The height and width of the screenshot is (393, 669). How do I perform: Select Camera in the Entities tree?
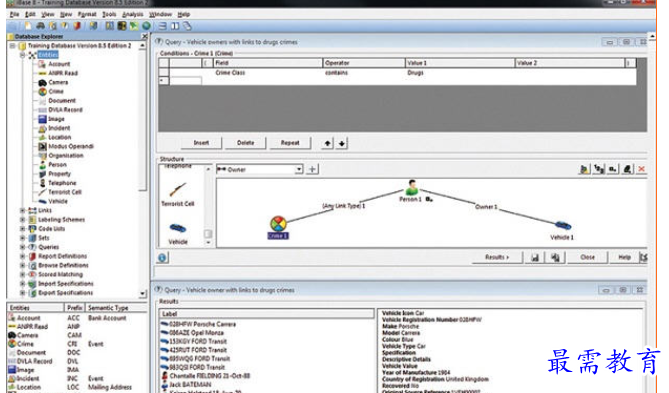click(58, 82)
